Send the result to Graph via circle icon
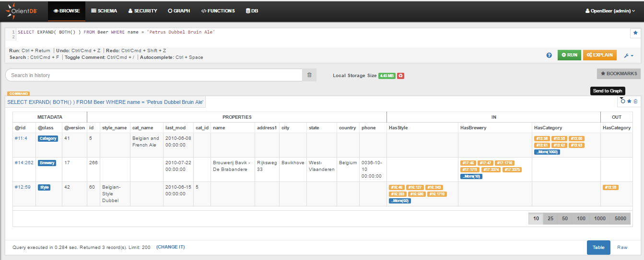This screenshot has height=260, width=644. point(623,101)
